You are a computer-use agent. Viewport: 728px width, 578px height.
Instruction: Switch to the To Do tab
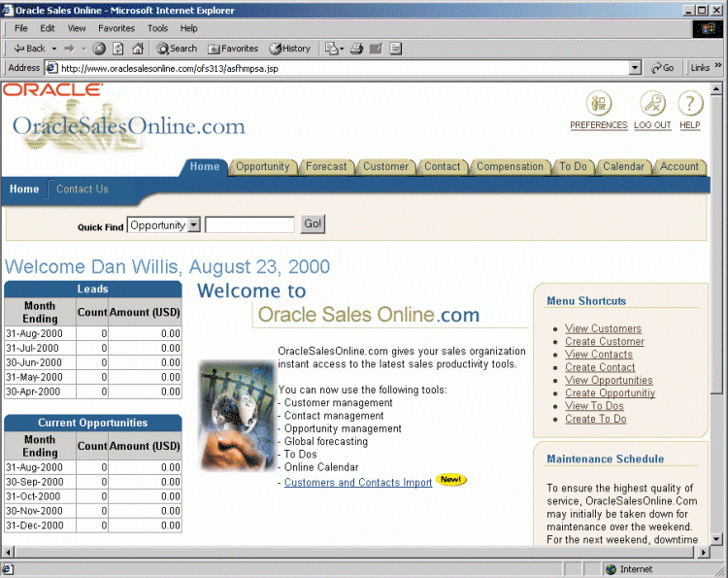pyautogui.click(x=573, y=166)
